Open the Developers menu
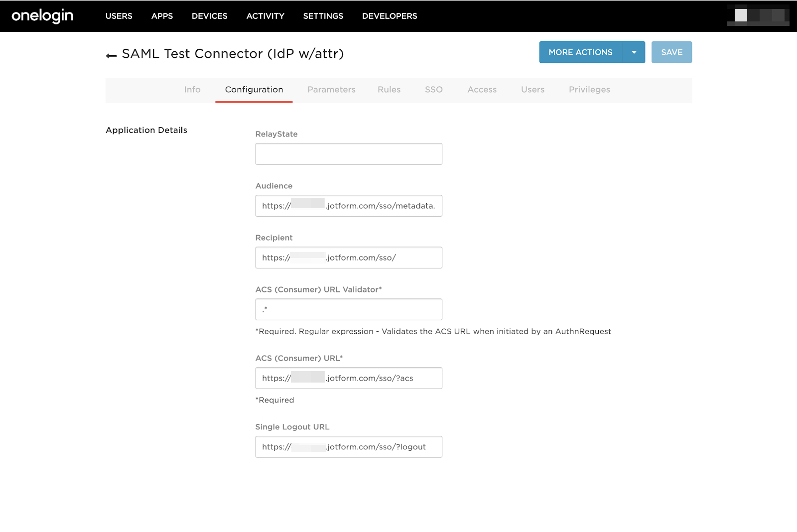 coord(390,16)
